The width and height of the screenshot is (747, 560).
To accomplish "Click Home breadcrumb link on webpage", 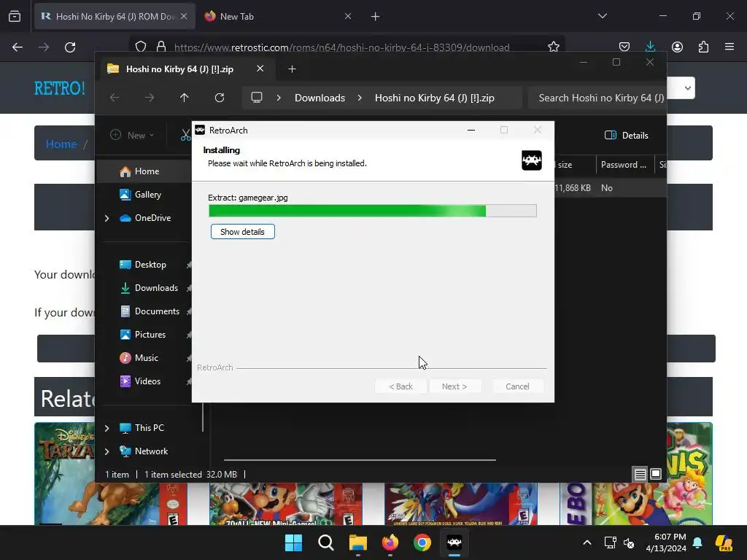I will coord(61,144).
